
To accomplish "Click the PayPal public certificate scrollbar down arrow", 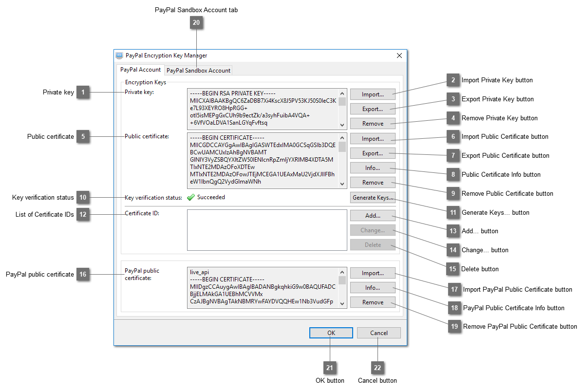I will pyautogui.click(x=342, y=303).
